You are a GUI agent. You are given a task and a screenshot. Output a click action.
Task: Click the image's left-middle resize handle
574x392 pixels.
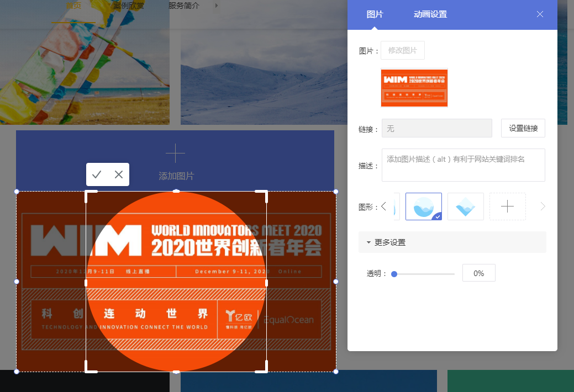[x=17, y=282]
